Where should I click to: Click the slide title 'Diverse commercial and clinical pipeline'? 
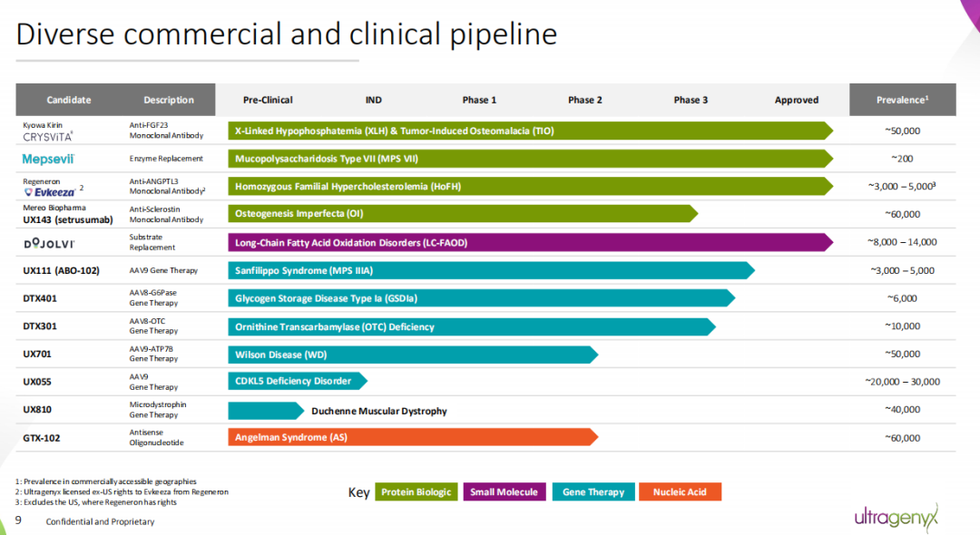[x=287, y=34]
